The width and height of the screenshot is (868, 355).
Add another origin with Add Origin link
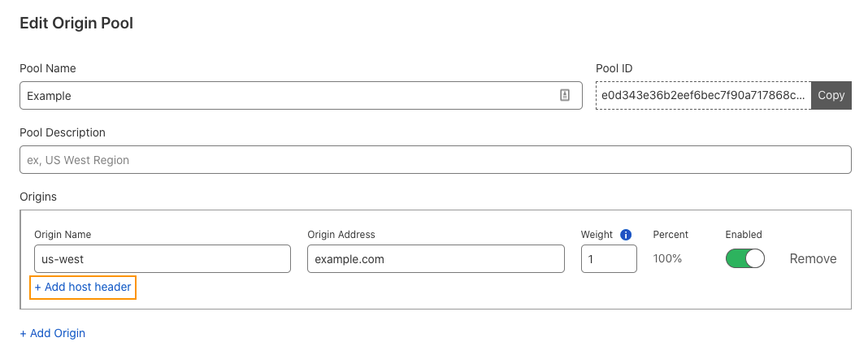point(53,333)
